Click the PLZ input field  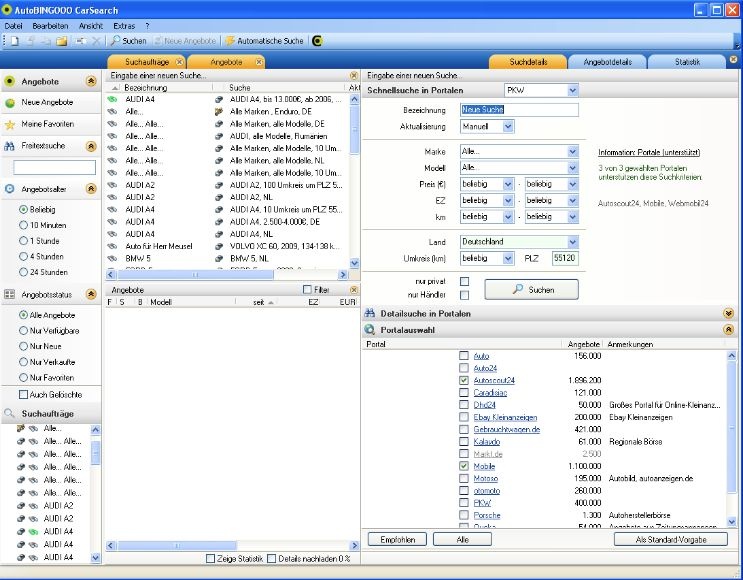[x=564, y=258]
